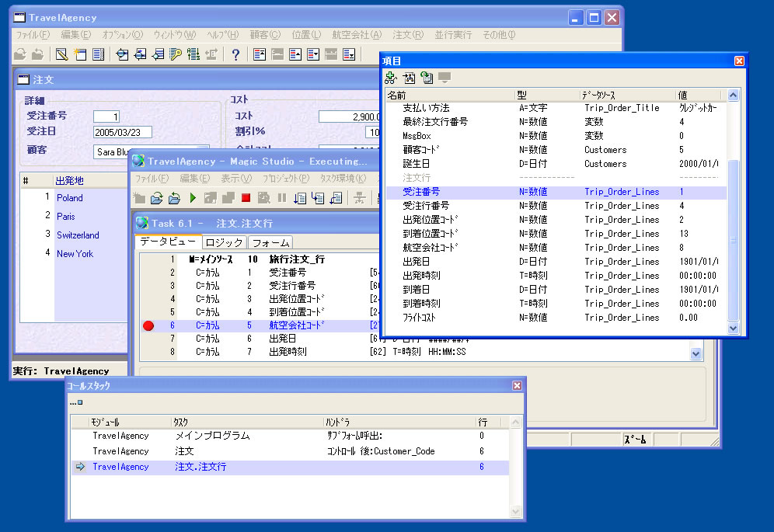Click the green Run arrow in Magic Studio toolbar
This screenshot has height=532, width=774.
tap(193, 198)
